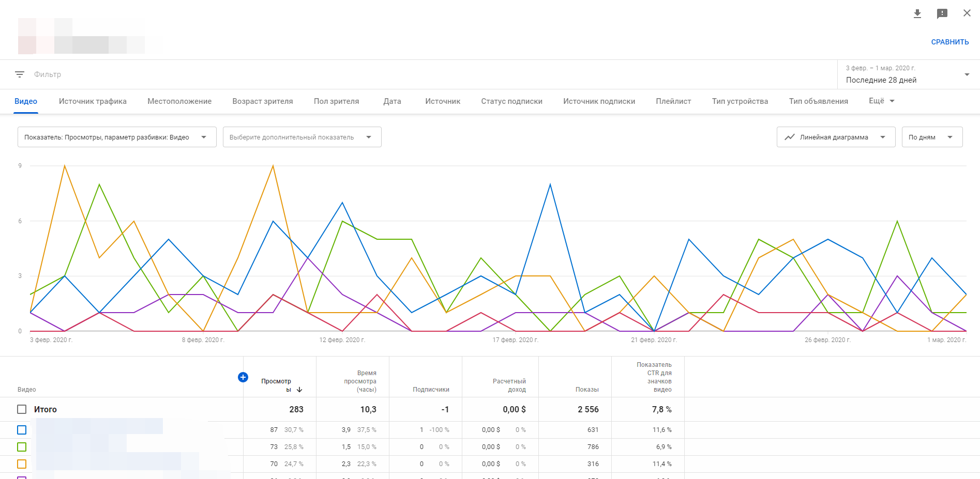The height and width of the screenshot is (479, 980).
Task: Click the line chart icon in chart type selector
Action: click(789, 137)
